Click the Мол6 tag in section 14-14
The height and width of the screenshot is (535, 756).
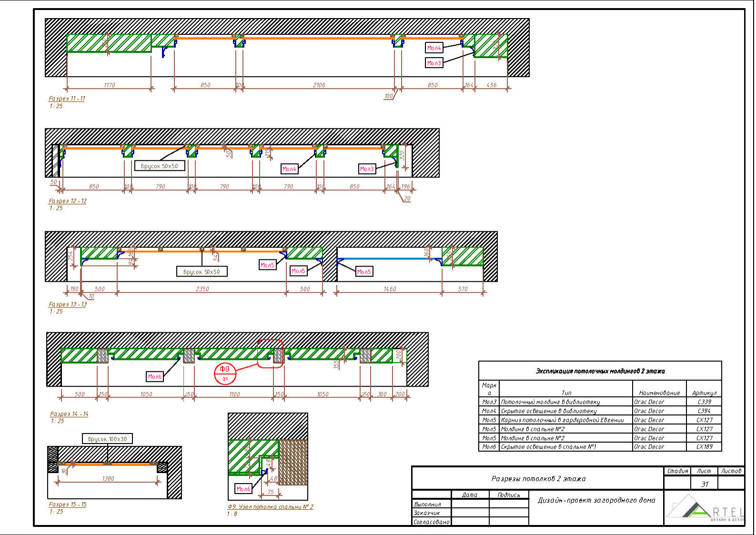155,376
